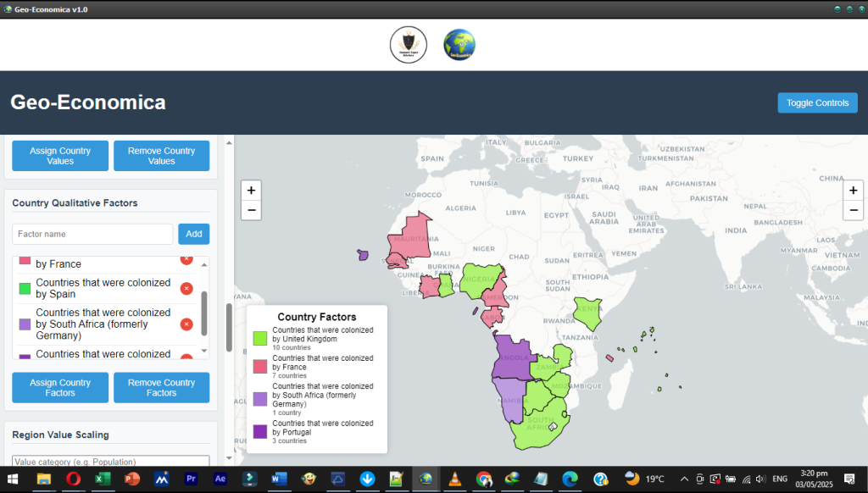Zoom in using the right-side plus button

click(854, 190)
